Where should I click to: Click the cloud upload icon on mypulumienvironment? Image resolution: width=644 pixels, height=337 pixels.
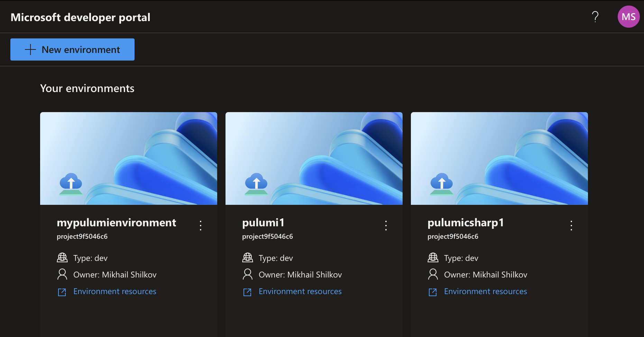tap(71, 184)
